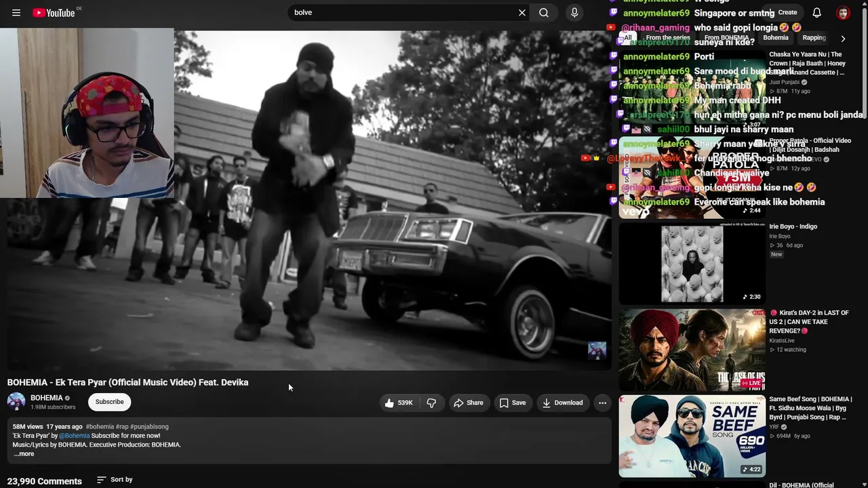Clear the search box text
Screen dimensions: 868x488
(522, 13)
